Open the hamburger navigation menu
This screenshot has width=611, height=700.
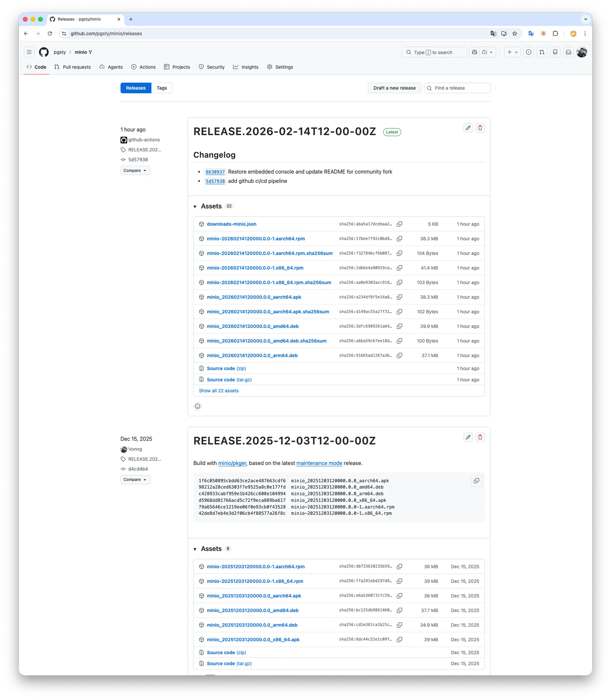click(x=29, y=52)
